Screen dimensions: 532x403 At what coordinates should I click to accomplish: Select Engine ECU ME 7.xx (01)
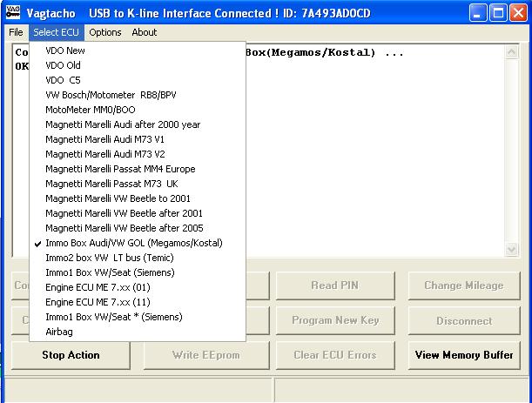138,287
